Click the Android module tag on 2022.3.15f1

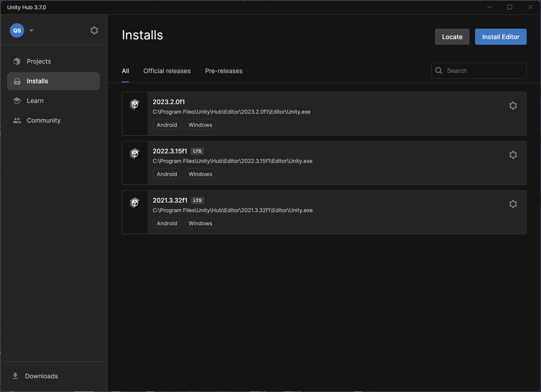point(167,174)
